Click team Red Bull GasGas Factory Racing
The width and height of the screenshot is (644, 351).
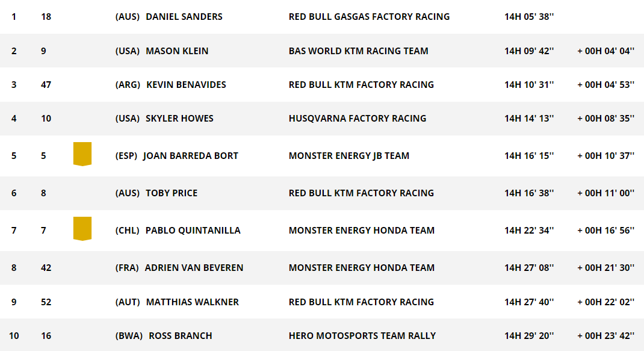point(369,17)
